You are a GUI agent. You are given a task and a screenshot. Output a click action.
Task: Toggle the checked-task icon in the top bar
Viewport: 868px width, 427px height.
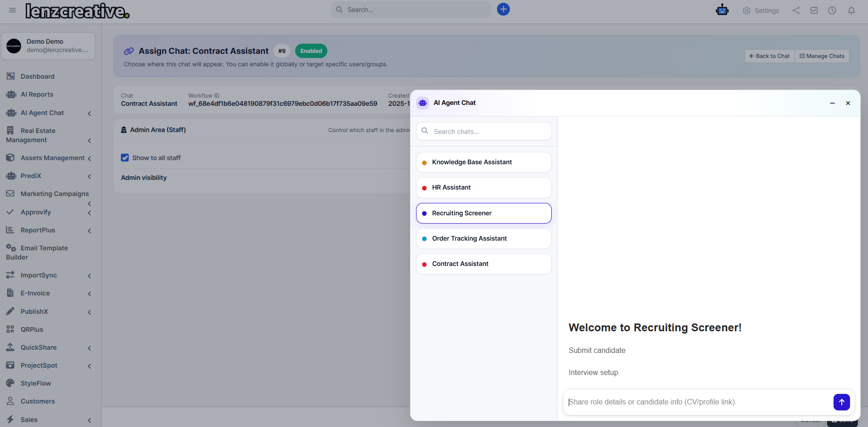[x=814, y=10]
